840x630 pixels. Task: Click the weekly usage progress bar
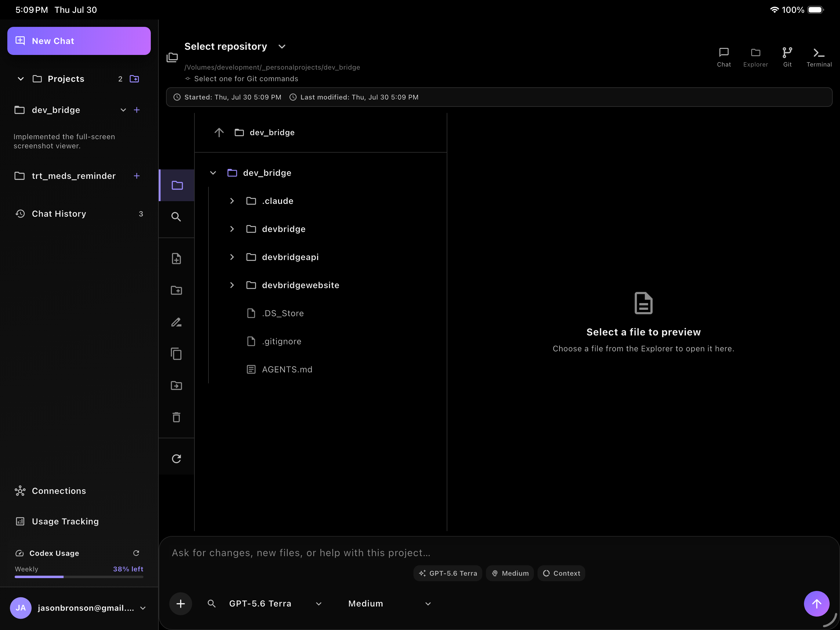79,577
